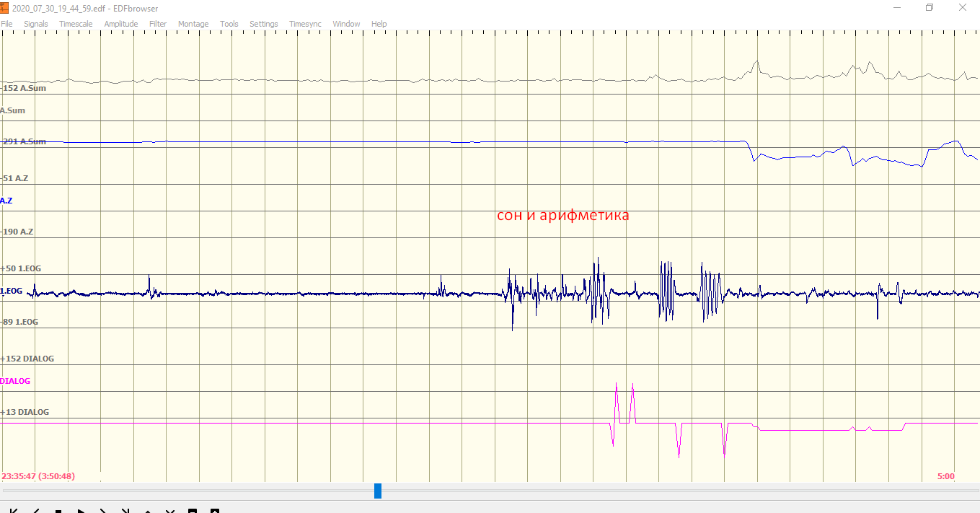Image resolution: width=980 pixels, height=513 pixels.
Task: Open the Timesync menu
Action: click(x=305, y=24)
